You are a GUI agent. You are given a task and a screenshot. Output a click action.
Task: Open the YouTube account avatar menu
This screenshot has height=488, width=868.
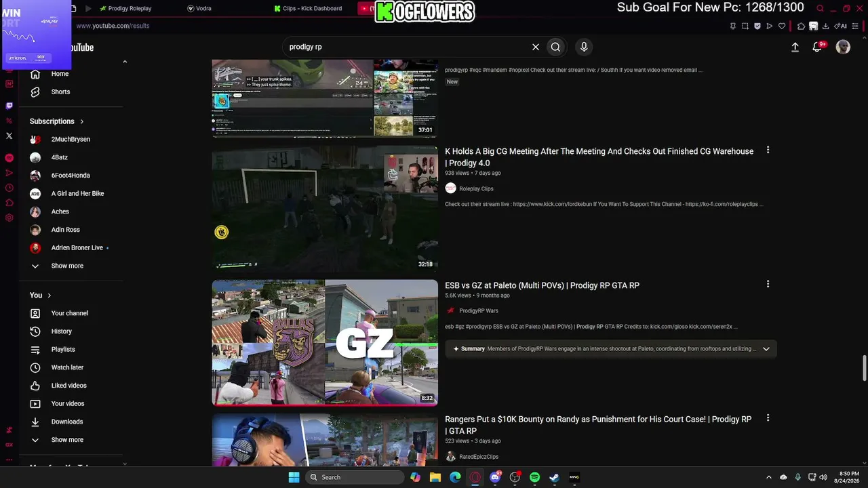point(843,47)
